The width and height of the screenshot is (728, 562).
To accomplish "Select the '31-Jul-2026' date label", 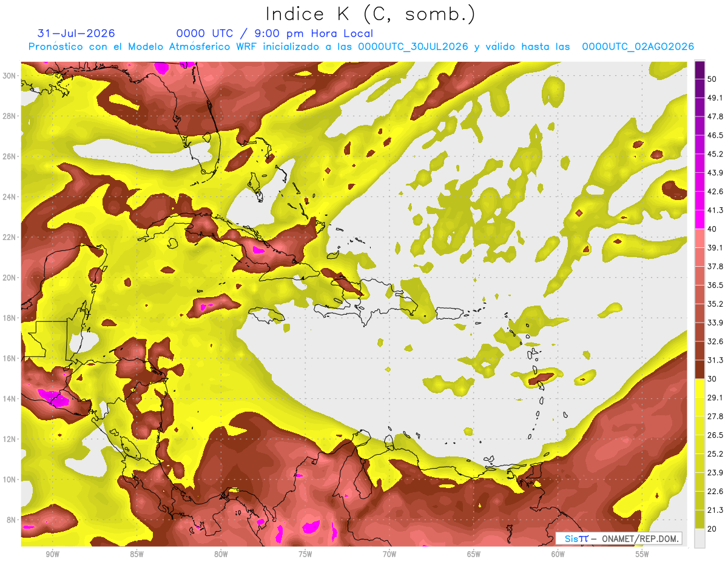I will pyautogui.click(x=76, y=33).
